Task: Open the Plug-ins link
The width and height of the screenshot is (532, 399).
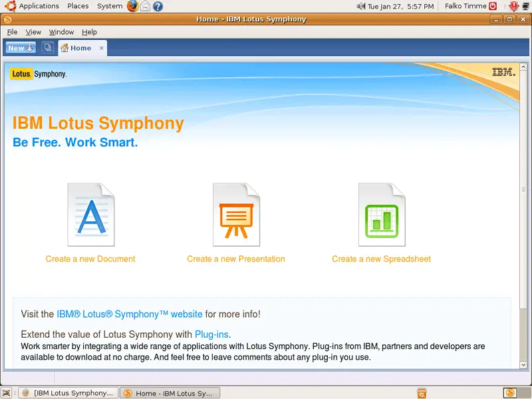Action: pyautogui.click(x=211, y=334)
